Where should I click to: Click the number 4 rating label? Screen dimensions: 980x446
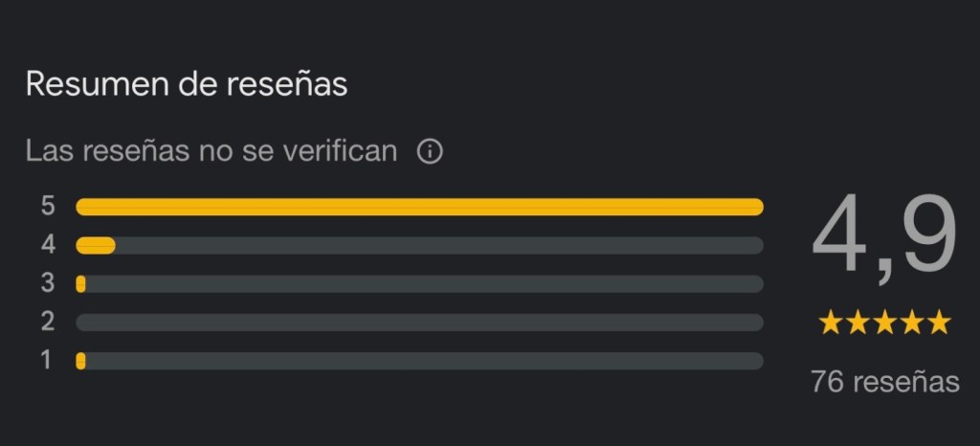(48, 246)
